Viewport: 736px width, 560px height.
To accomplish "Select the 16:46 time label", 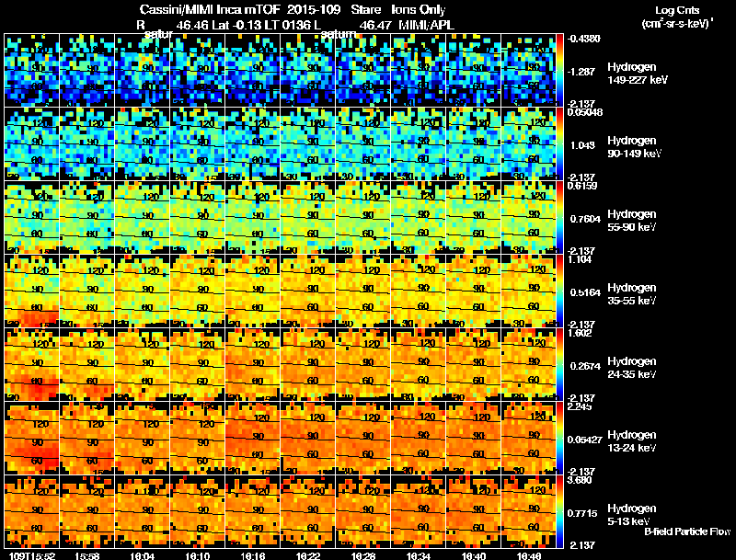I will click(529, 555).
